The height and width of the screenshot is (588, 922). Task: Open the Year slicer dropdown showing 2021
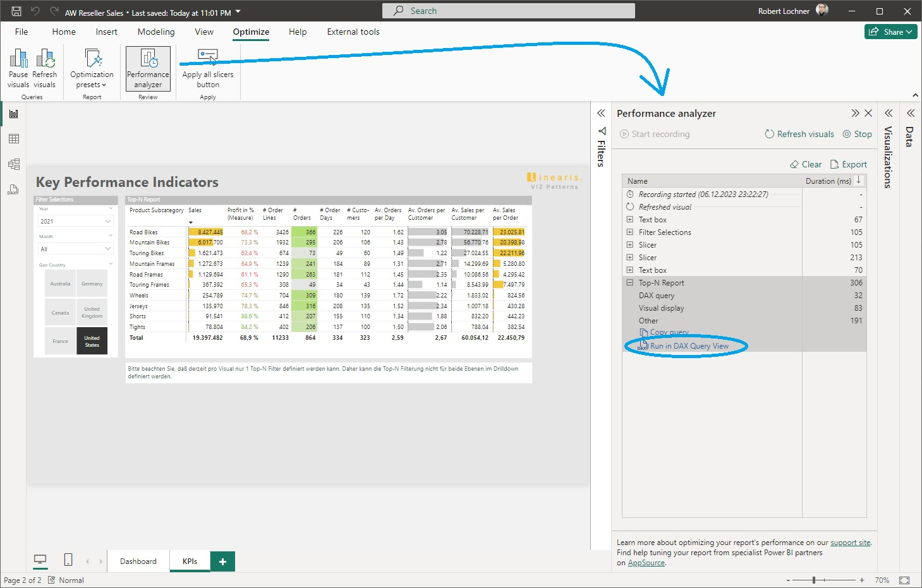[75, 220]
